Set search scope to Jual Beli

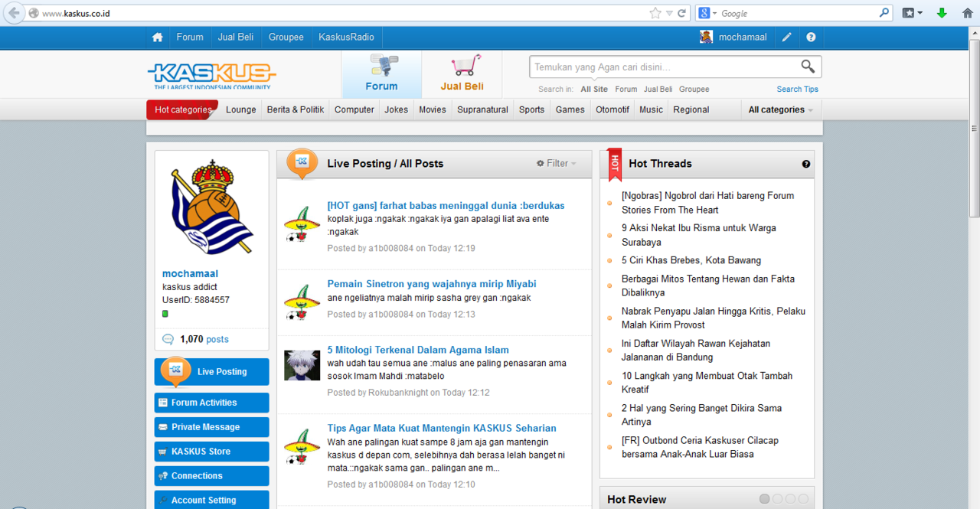pos(658,89)
